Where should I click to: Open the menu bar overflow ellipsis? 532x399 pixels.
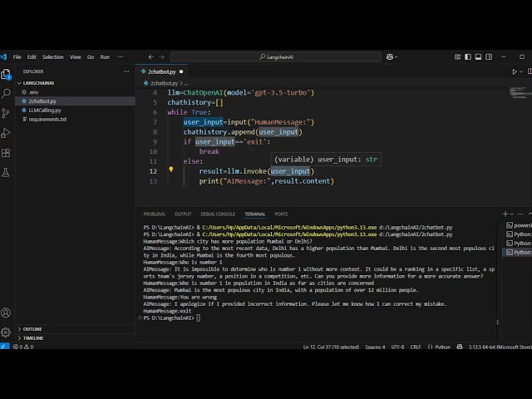click(120, 57)
